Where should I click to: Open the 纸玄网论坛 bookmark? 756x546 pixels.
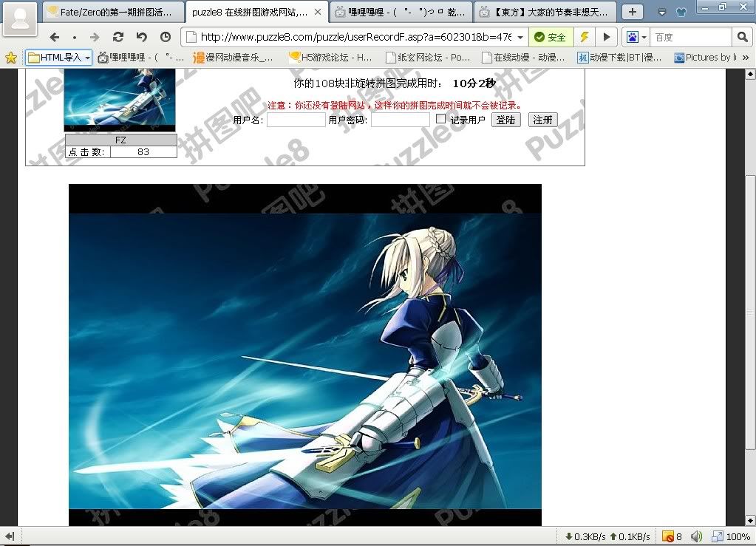428,58
